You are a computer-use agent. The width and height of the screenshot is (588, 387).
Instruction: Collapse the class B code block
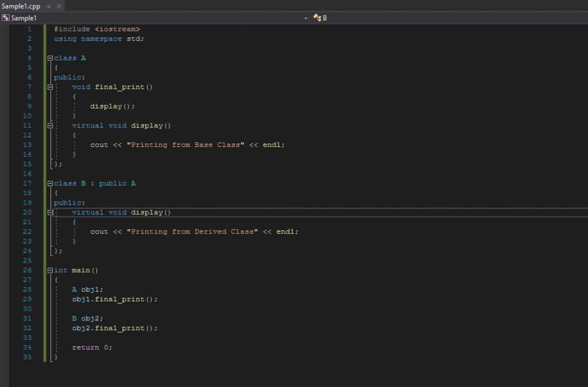coord(50,184)
